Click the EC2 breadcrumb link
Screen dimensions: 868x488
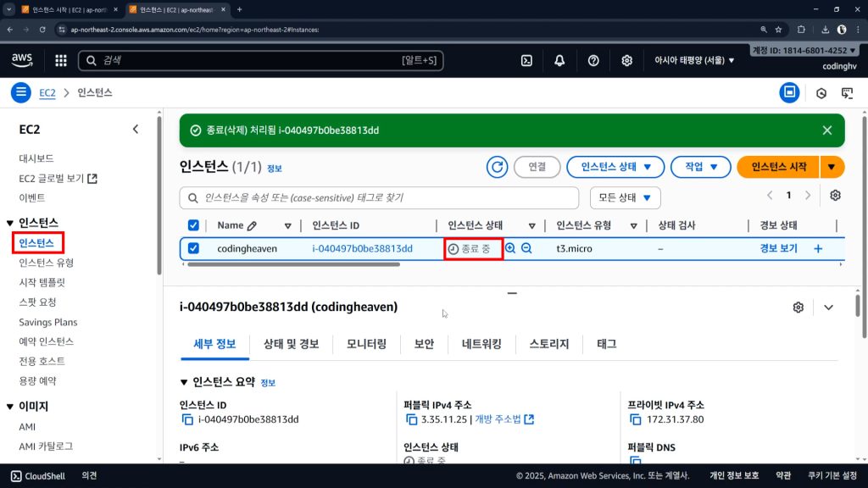(x=47, y=93)
